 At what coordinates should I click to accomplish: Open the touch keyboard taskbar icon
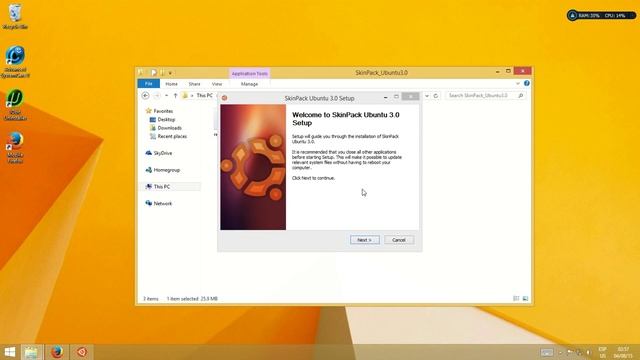(x=547, y=352)
